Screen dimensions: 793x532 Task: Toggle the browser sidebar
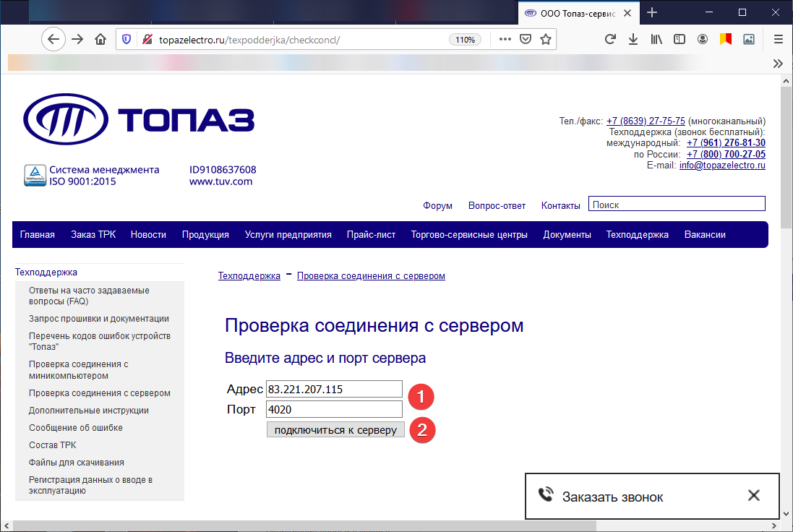(680, 40)
